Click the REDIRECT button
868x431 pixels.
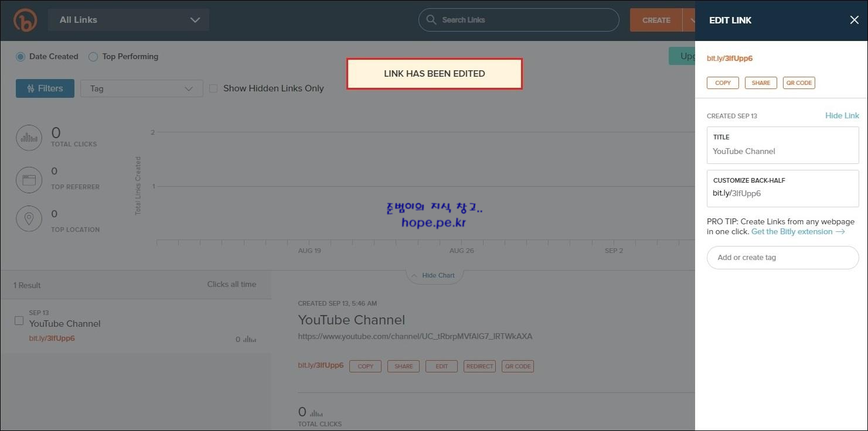tap(479, 366)
